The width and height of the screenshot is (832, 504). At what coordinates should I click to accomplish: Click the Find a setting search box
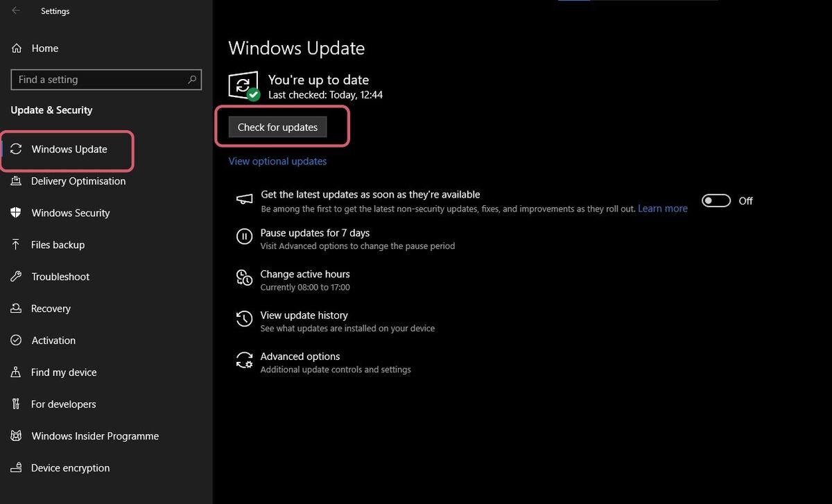point(97,80)
